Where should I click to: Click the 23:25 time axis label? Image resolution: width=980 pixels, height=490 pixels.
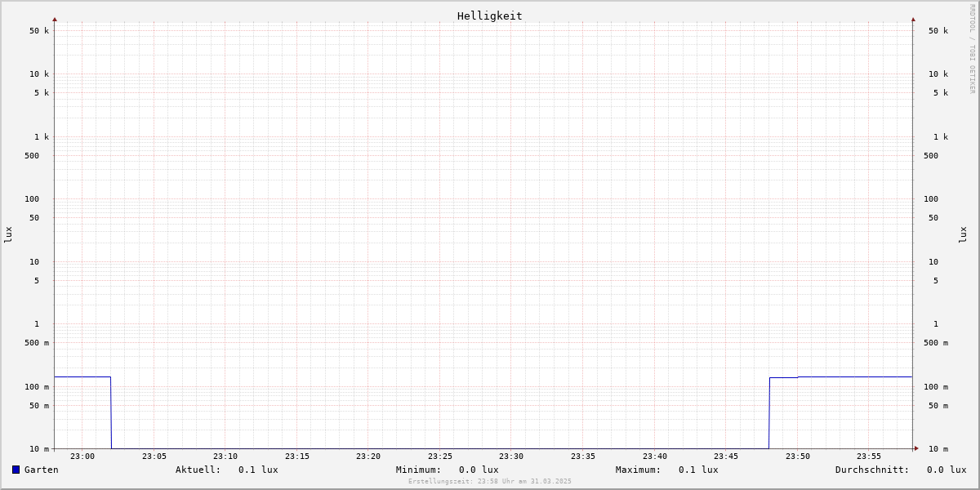coord(440,457)
